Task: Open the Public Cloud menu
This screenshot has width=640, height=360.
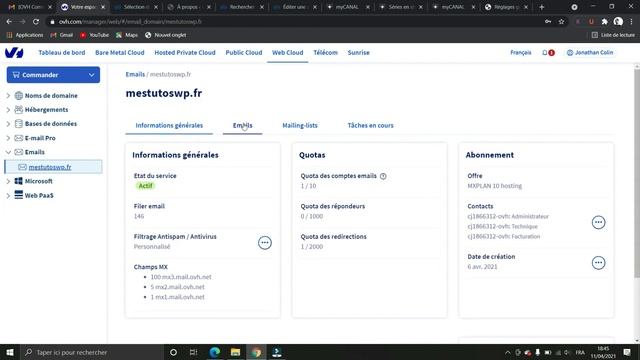Action: click(244, 53)
